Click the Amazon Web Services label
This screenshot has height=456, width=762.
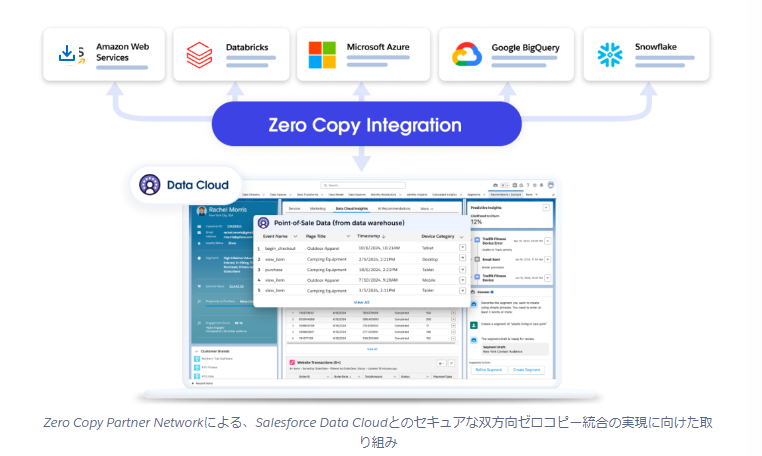[122, 52]
